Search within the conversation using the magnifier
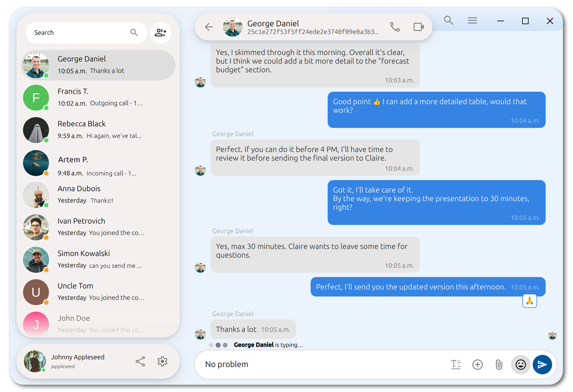This screenshot has height=392, width=573. click(448, 20)
